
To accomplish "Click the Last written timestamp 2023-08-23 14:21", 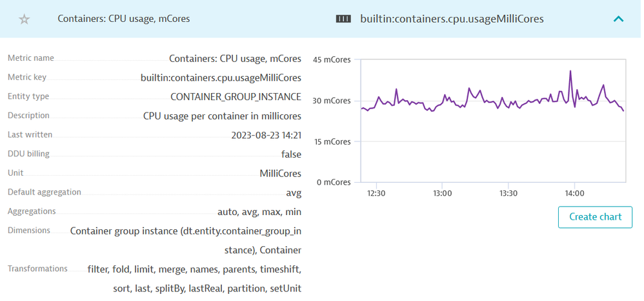I will [x=266, y=136].
